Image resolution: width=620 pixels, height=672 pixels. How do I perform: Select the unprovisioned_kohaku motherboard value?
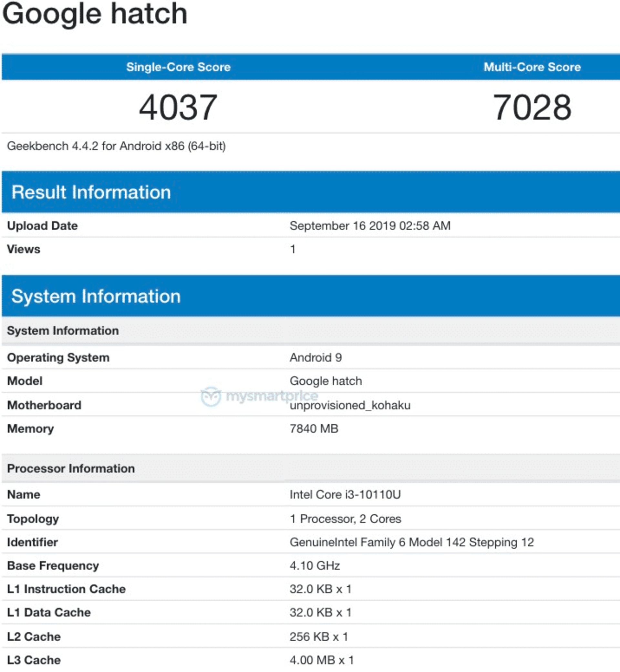tap(350, 405)
